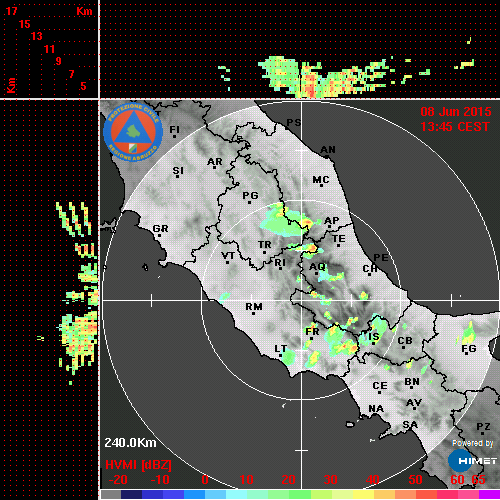Click the 08 Jun 2015 date text
500x500 pixels.
click(x=456, y=112)
